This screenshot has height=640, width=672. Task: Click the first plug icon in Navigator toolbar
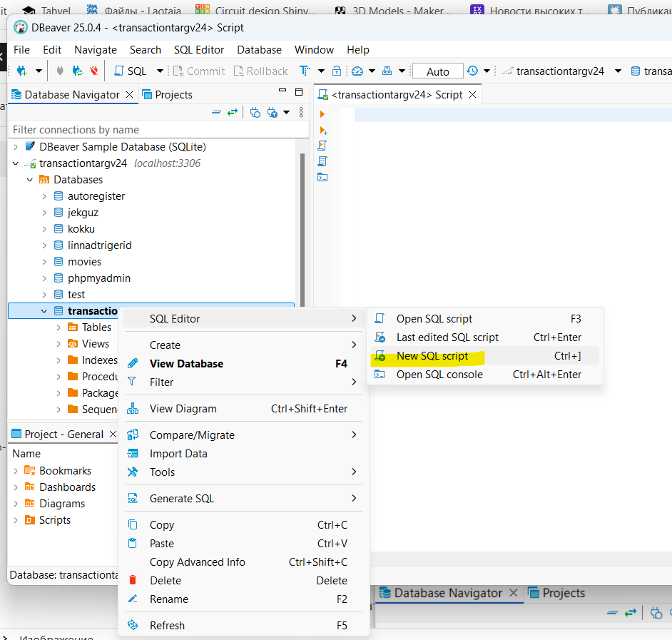255,113
